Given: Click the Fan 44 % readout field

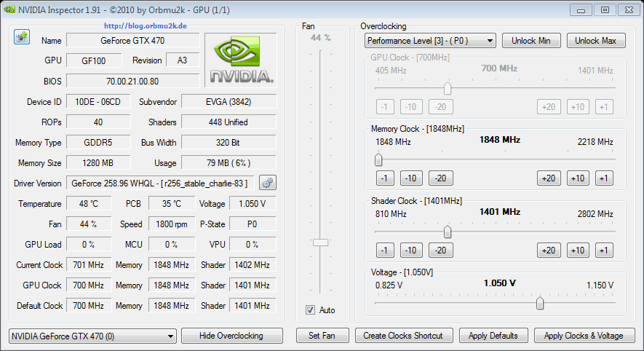Looking at the screenshot, I should coord(89,224).
